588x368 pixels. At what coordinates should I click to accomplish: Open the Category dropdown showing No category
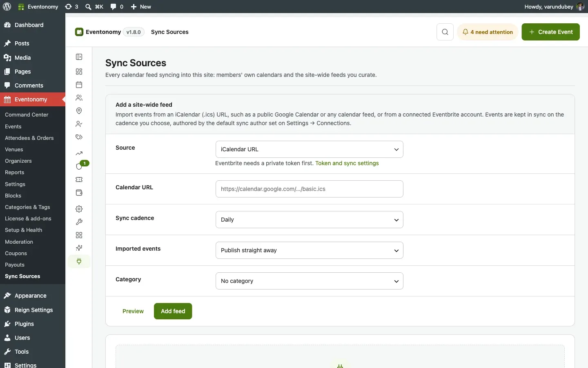(x=310, y=281)
